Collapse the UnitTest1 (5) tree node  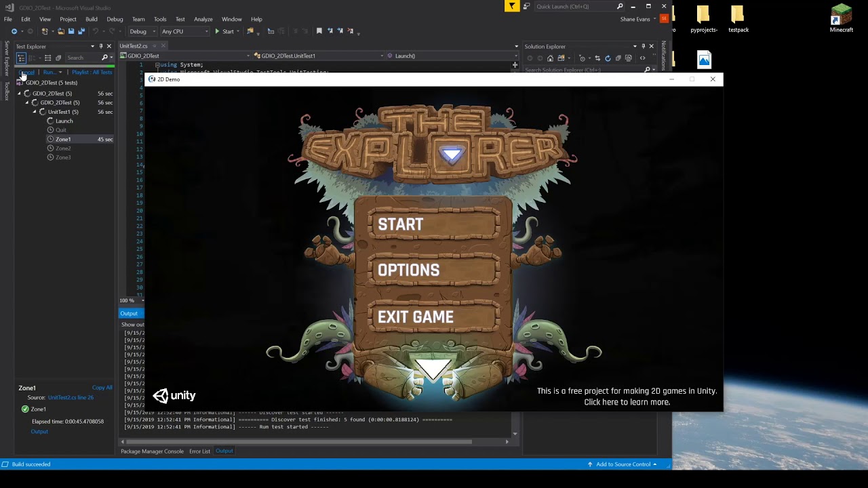pyautogui.click(x=35, y=112)
